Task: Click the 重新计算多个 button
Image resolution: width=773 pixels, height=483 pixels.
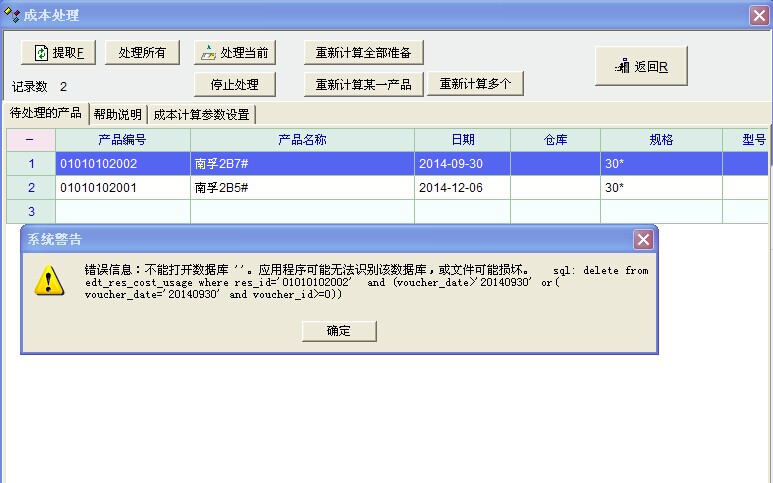Action: coord(476,84)
